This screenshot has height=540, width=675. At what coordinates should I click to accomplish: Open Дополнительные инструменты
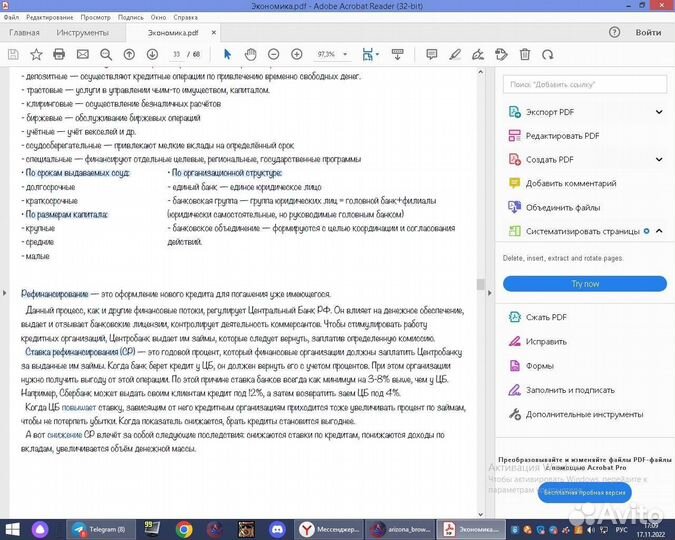pyautogui.click(x=585, y=415)
